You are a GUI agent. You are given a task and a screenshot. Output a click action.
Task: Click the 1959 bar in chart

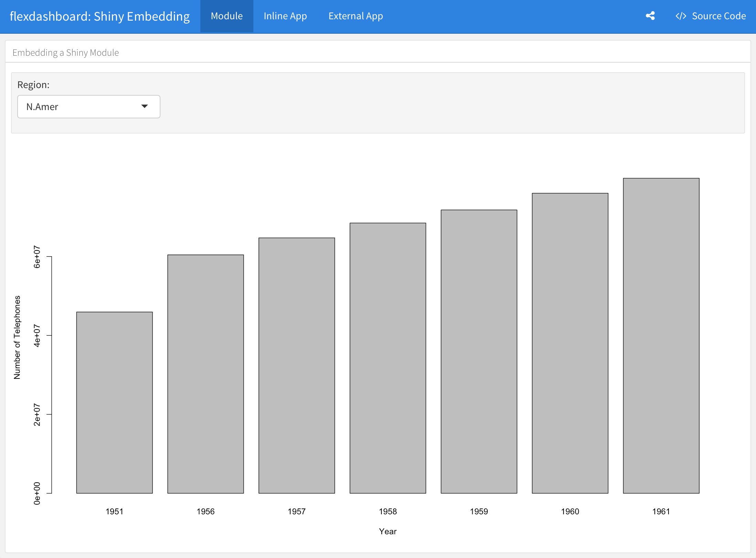479,351
